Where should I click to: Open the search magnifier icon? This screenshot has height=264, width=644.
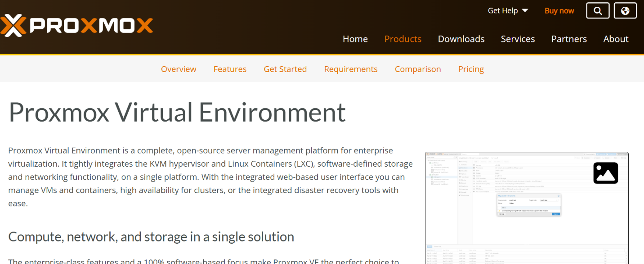pos(598,11)
